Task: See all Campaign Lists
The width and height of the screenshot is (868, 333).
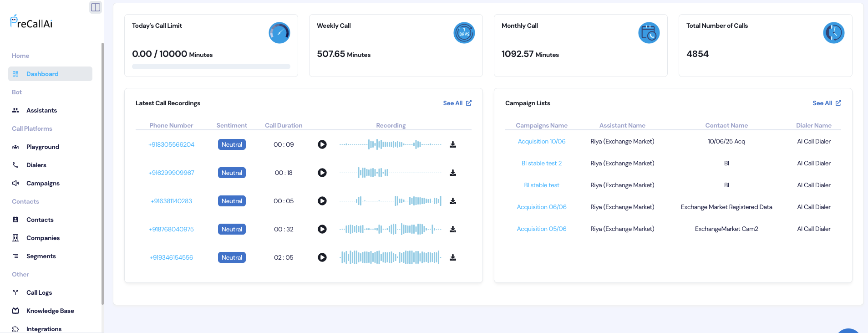Action: click(x=827, y=103)
